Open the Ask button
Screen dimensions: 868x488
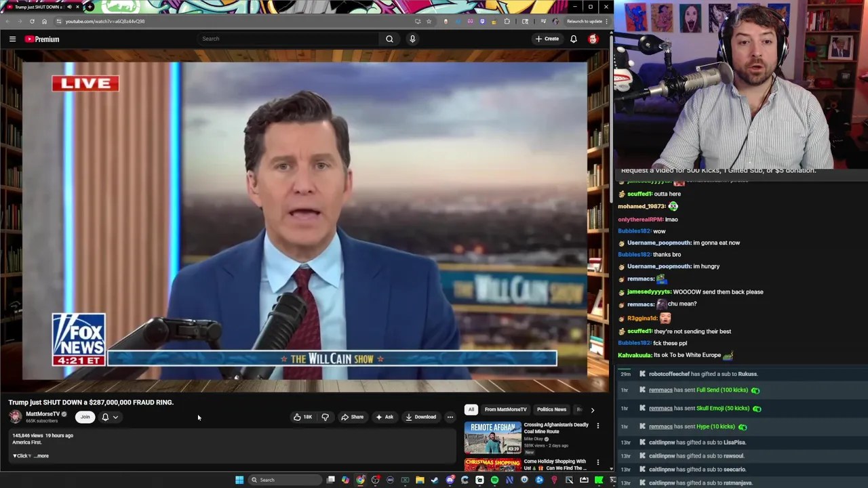(384, 417)
